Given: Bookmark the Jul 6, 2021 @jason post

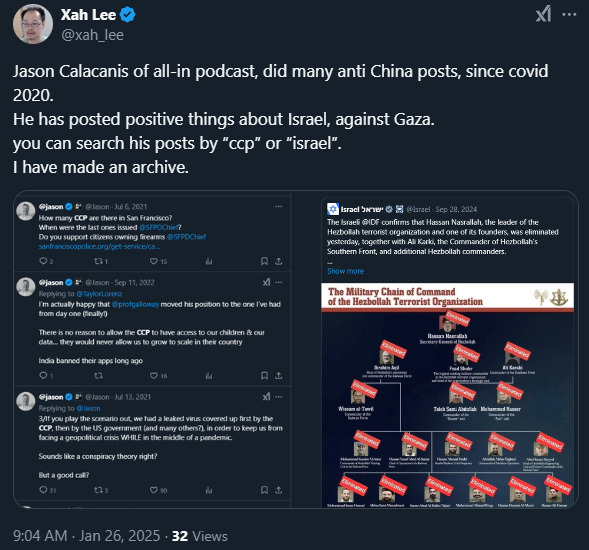Looking at the screenshot, I should click(x=264, y=261).
